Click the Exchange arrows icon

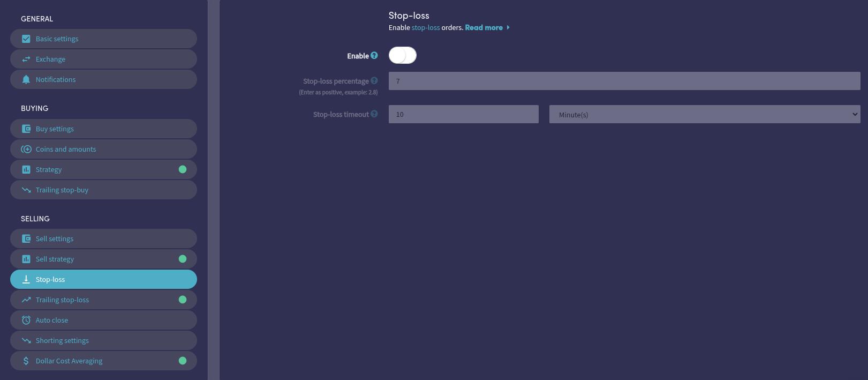tap(26, 59)
